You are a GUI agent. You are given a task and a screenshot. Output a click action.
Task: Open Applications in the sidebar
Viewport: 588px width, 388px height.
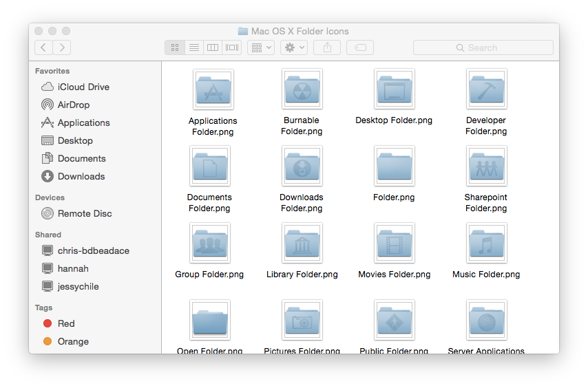75,123
